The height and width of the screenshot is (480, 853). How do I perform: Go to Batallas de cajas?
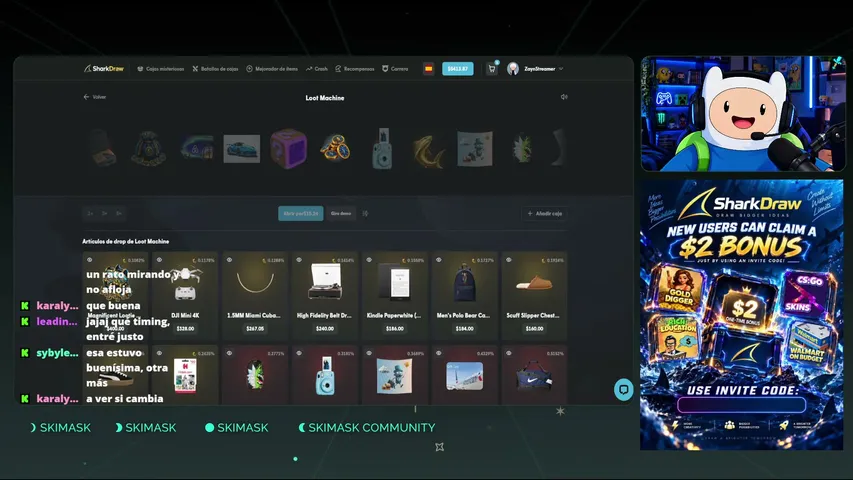click(x=215, y=69)
